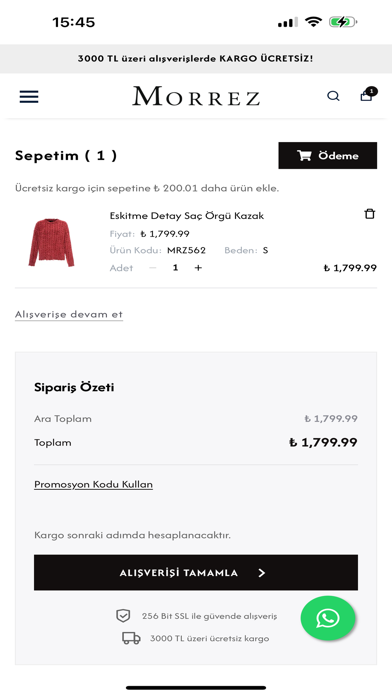The height and width of the screenshot is (696, 392).
Task: Click ALIŞVERİŞİ TAMAMLA button
Action: tap(196, 572)
